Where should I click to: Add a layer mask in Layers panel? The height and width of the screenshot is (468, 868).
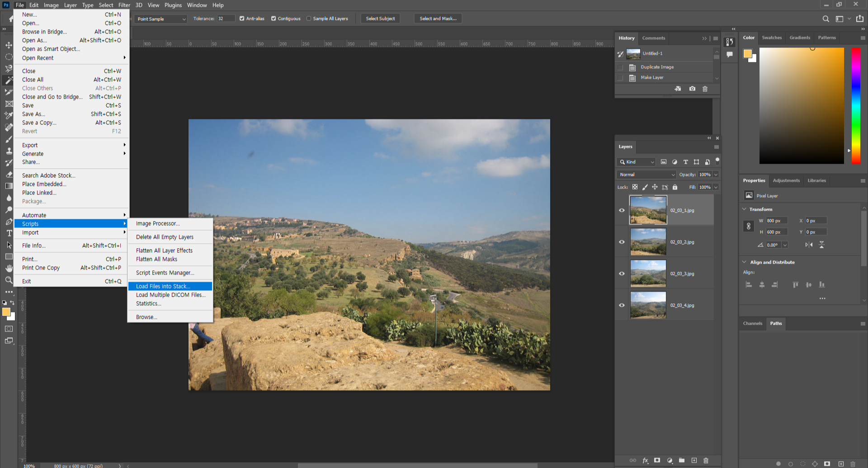pos(657,460)
